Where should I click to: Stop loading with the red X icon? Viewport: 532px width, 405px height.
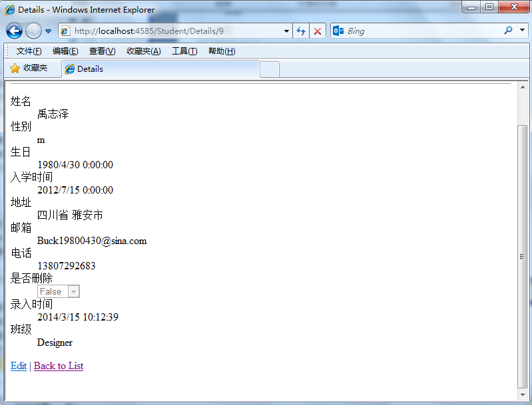tap(318, 31)
